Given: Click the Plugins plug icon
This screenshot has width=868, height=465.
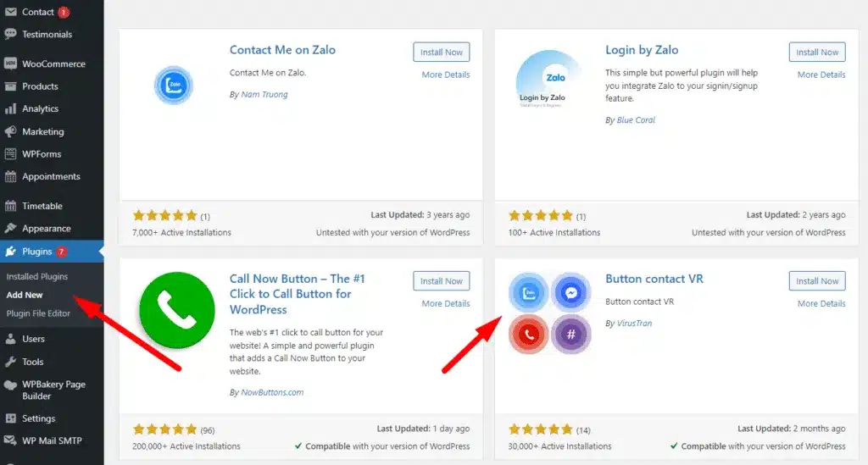Looking at the screenshot, I should pyautogui.click(x=10, y=252).
